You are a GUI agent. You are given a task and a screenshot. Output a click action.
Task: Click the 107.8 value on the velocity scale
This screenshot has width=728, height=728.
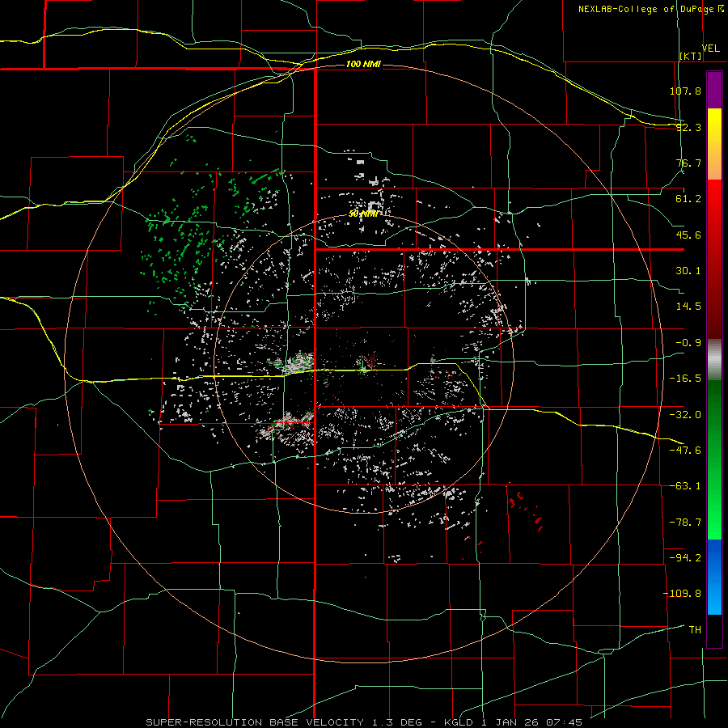click(685, 91)
